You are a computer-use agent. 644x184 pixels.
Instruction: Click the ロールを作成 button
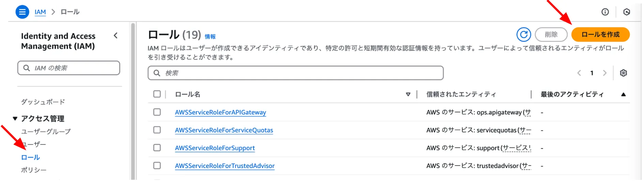pyautogui.click(x=600, y=34)
